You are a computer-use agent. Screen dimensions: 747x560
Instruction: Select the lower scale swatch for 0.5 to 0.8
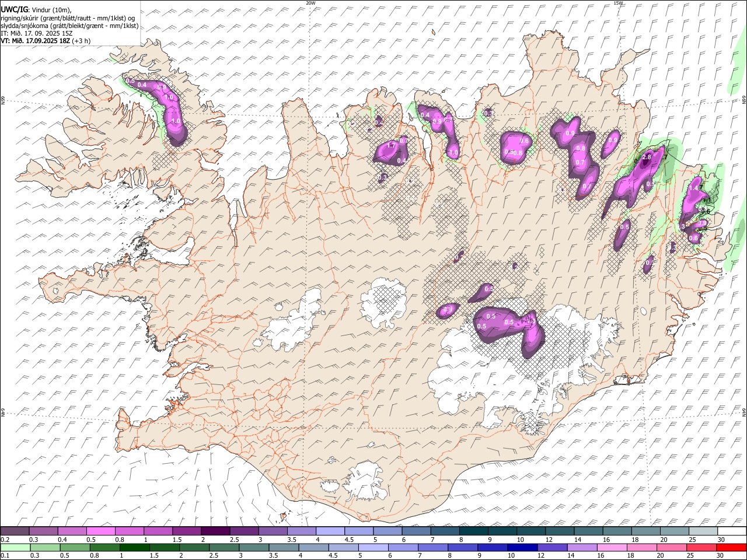coord(75,547)
